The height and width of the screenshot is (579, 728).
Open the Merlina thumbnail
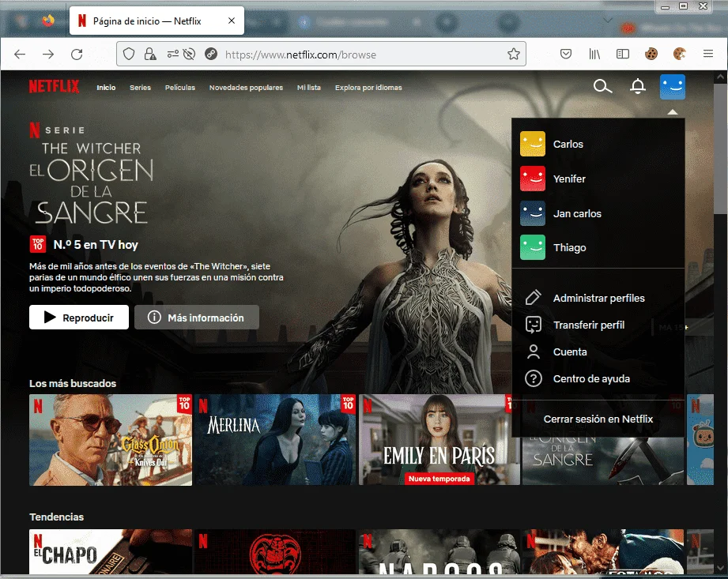click(275, 440)
